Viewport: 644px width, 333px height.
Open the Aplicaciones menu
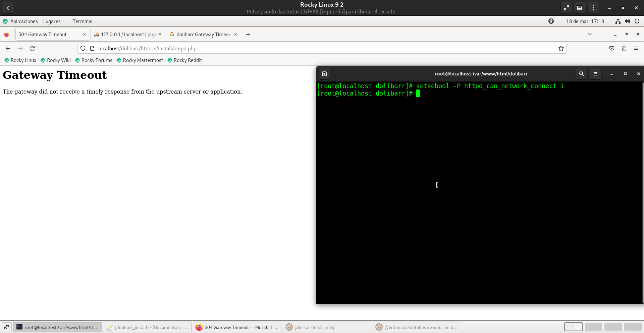tap(24, 21)
